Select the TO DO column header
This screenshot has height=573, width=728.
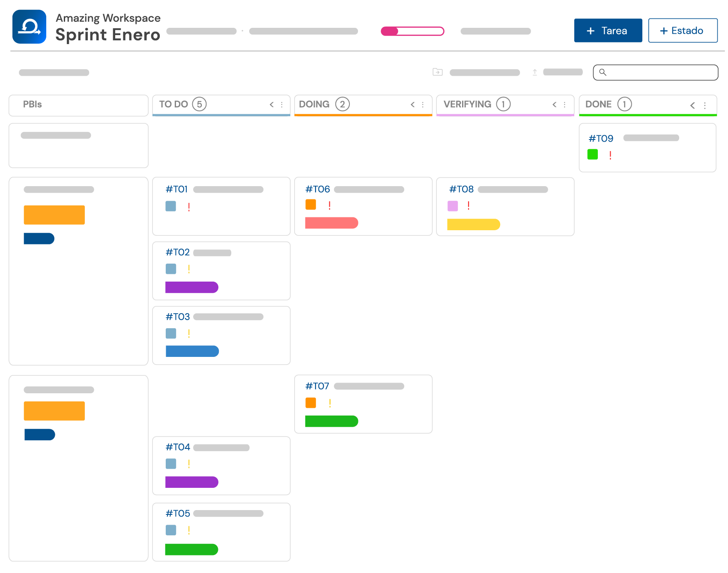coord(221,105)
